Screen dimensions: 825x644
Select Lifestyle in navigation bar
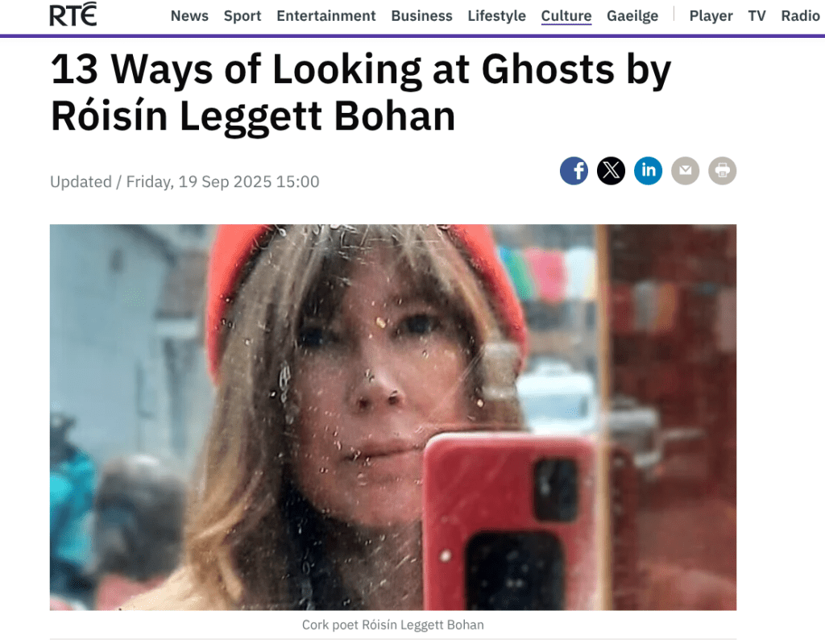(496, 16)
